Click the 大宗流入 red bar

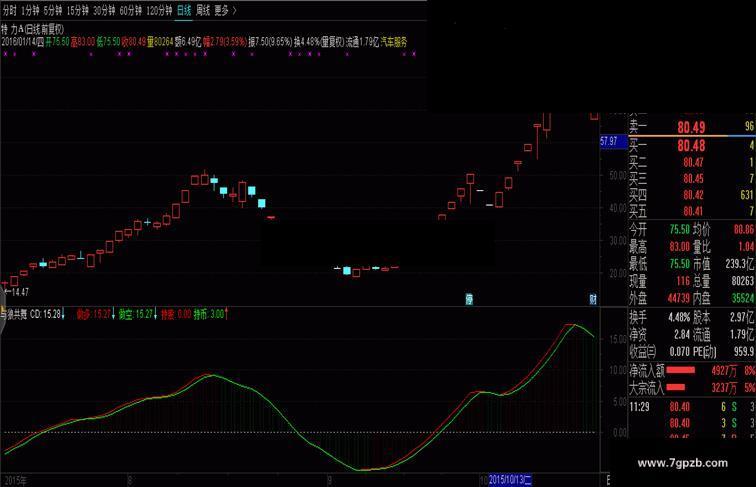pos(675,387)
